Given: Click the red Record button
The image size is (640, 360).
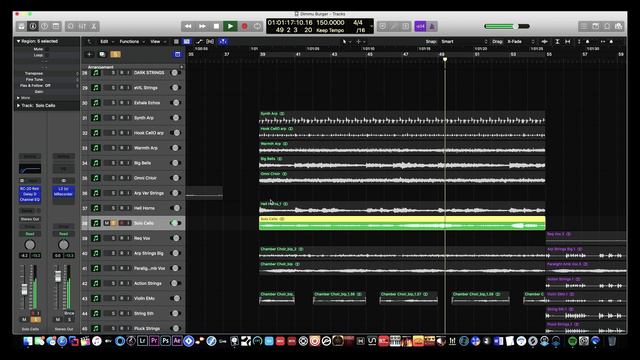Looking at the screenshot, I should click(244, 27).
